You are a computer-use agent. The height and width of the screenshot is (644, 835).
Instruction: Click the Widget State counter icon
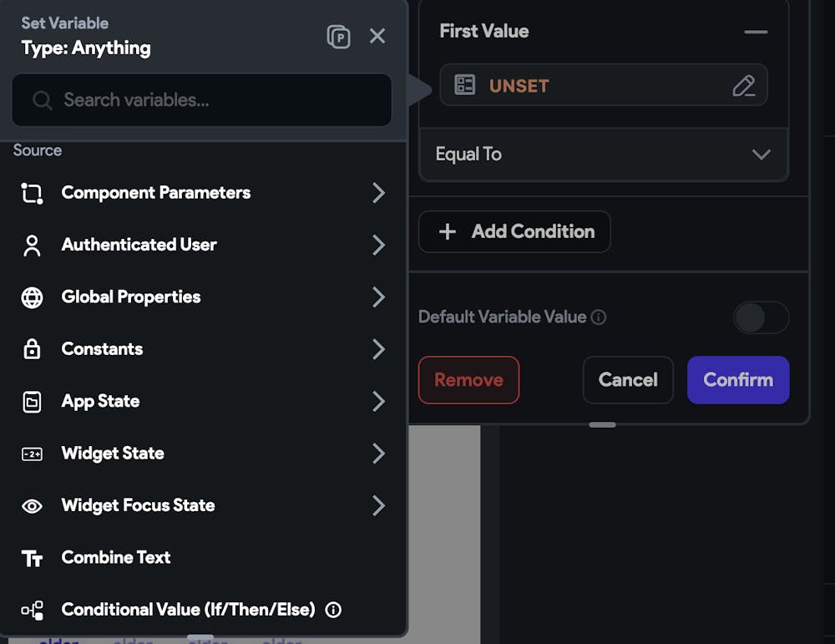32,454
